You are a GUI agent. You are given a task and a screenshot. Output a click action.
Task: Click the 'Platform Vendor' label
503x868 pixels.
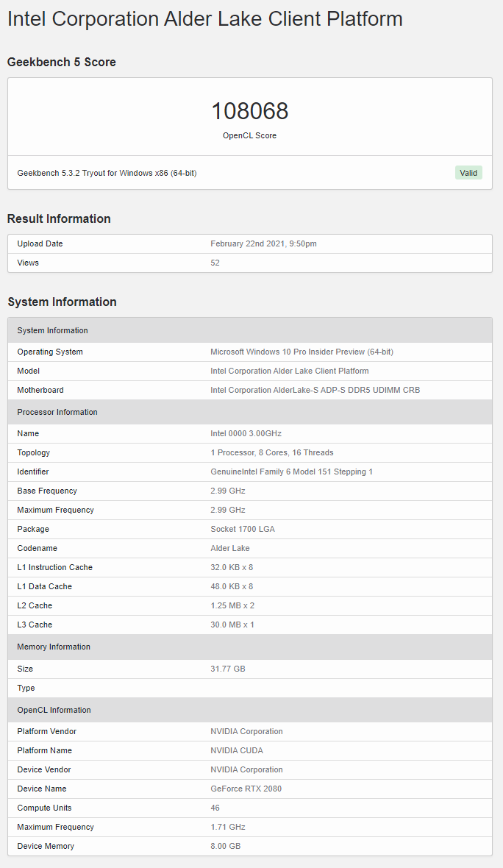(46, 731)
